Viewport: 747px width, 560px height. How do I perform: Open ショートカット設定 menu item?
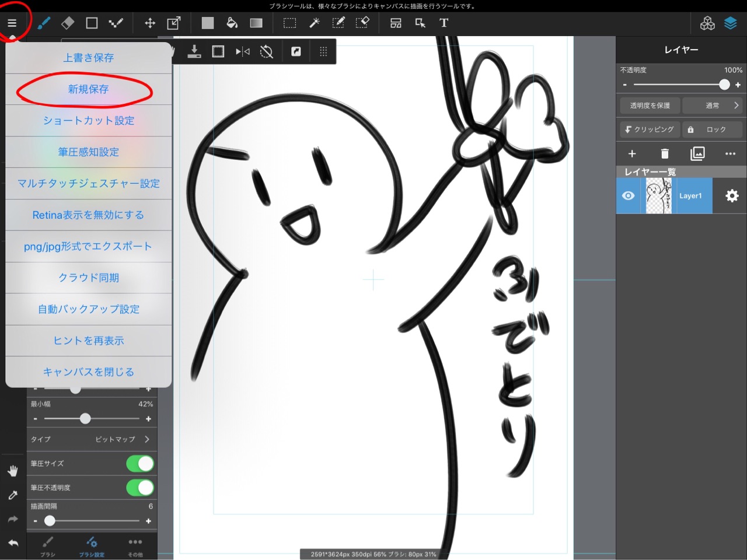click(x=89, y=121)
